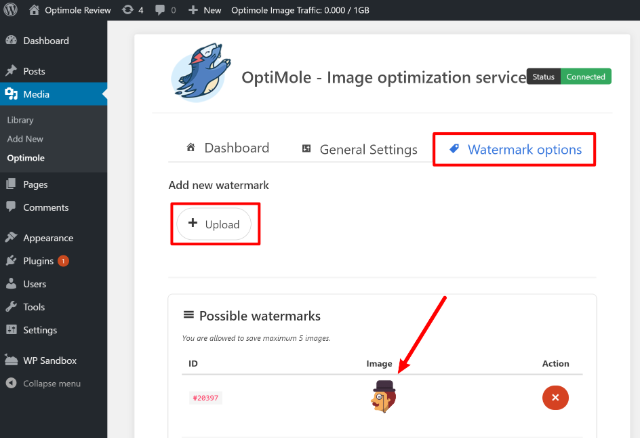Click the watermark thumbnail with top hat
This screenshot has height=438, width=640.
click(x=384, y=397)
